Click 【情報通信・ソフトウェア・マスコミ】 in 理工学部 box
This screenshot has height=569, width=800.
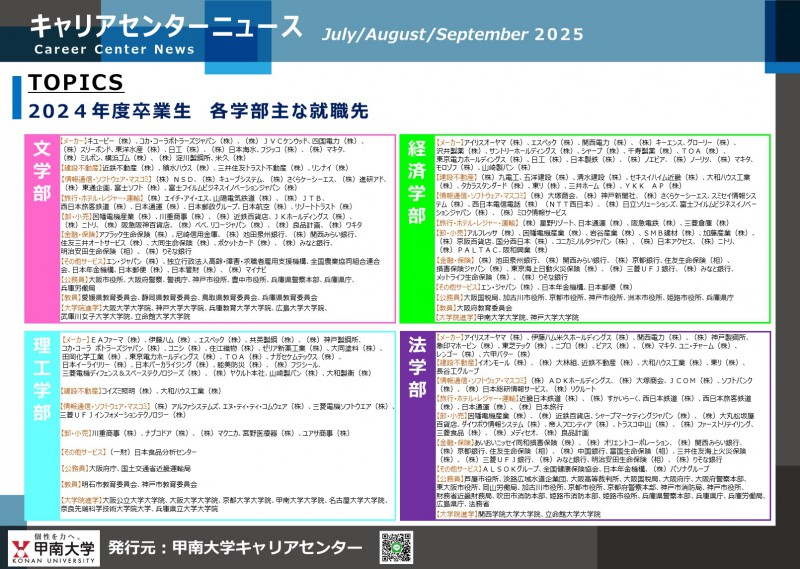106,406
